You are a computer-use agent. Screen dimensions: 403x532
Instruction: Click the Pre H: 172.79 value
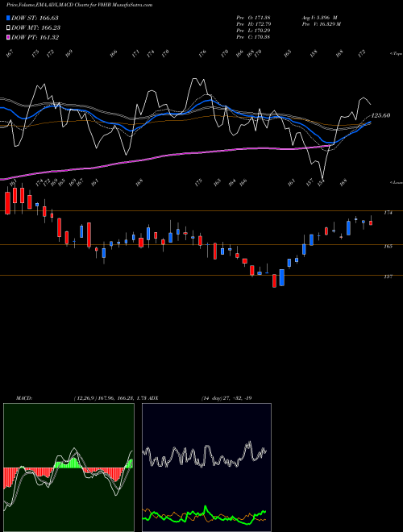[253, 24]
